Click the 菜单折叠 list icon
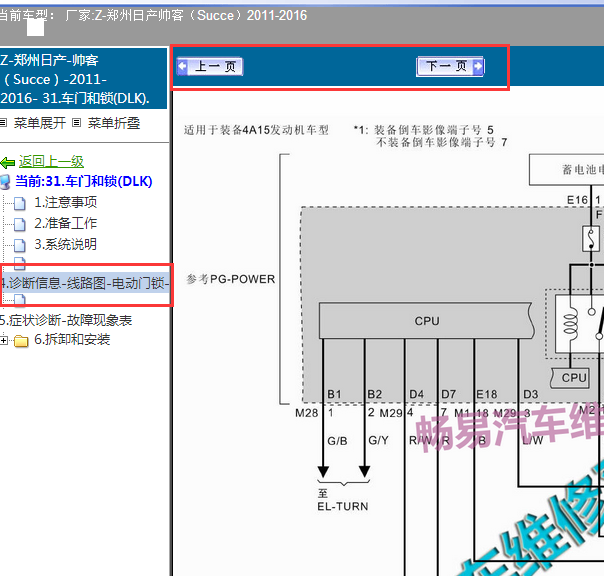The width and height of the screenshot is (604, 576). pos(77,123)
